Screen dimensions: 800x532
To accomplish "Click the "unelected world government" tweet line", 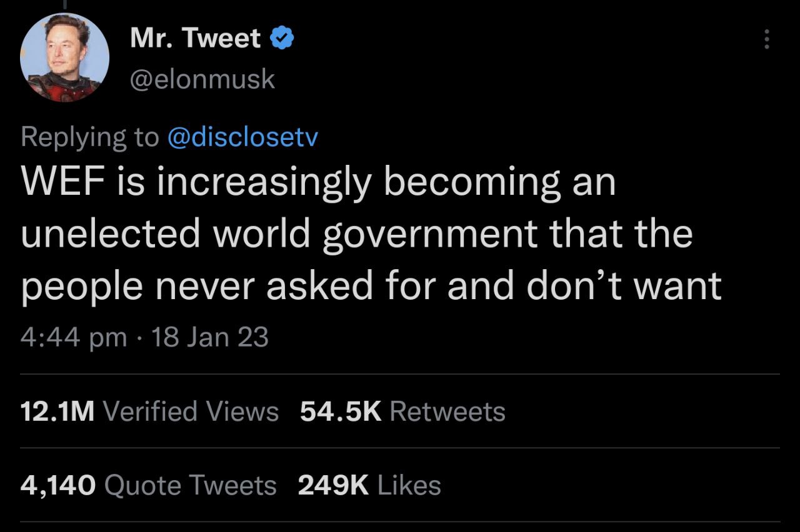I will (356, 234).
